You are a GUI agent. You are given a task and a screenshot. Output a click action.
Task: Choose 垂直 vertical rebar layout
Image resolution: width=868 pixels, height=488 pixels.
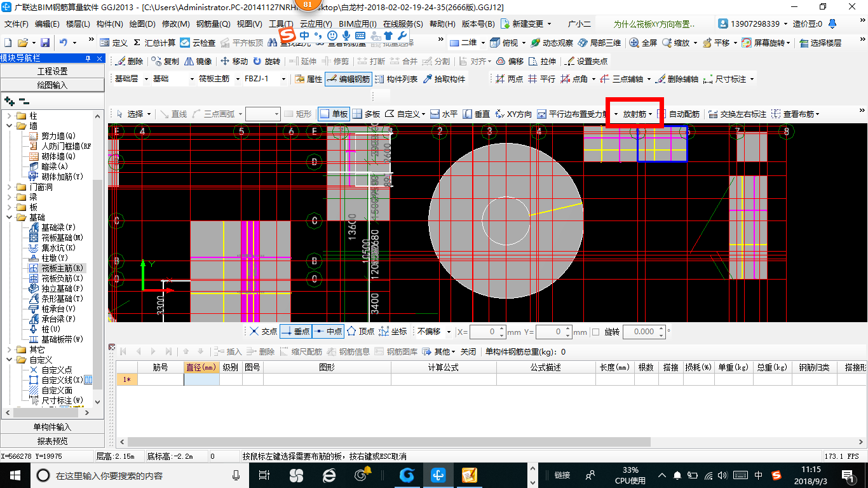476,114
